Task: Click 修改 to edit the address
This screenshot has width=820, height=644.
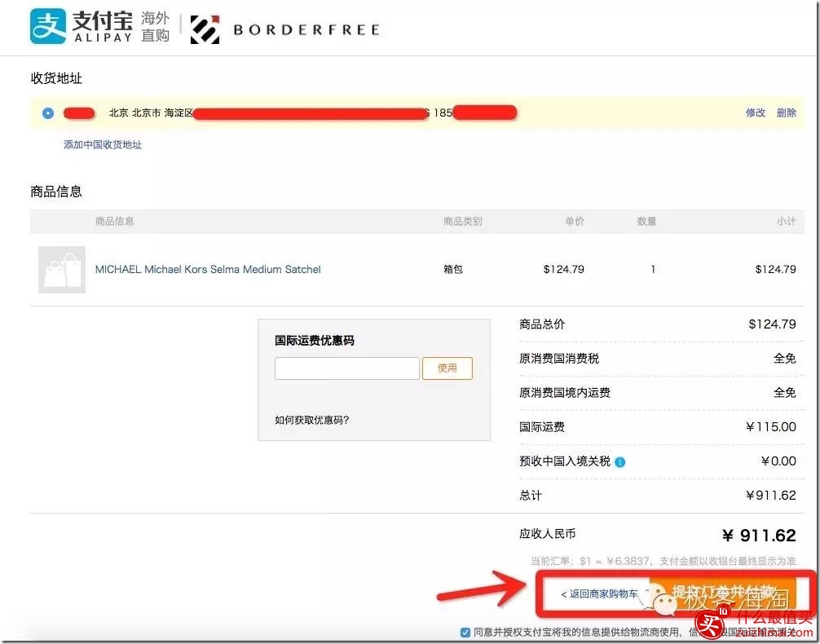Action: point(755,112)
